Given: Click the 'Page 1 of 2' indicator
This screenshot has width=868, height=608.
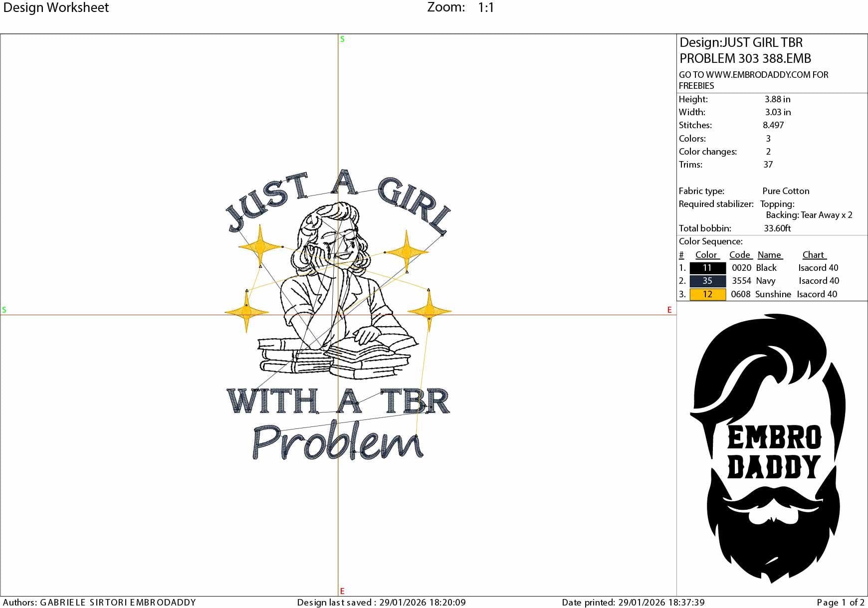Looking at the screenshot, I should click(x=841, y=603).
